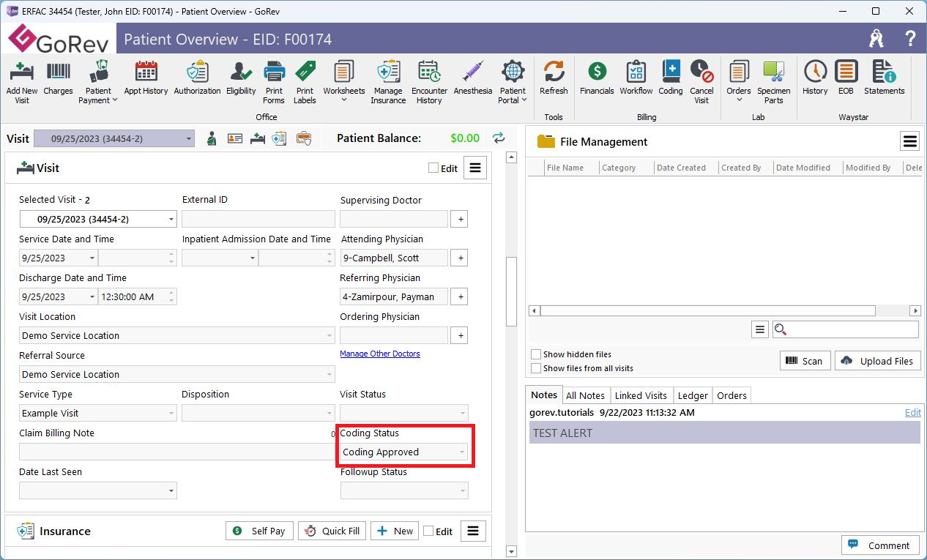Click the file list horizontal scrollbar
Viewport: 927px width, 560px height.
707,311
